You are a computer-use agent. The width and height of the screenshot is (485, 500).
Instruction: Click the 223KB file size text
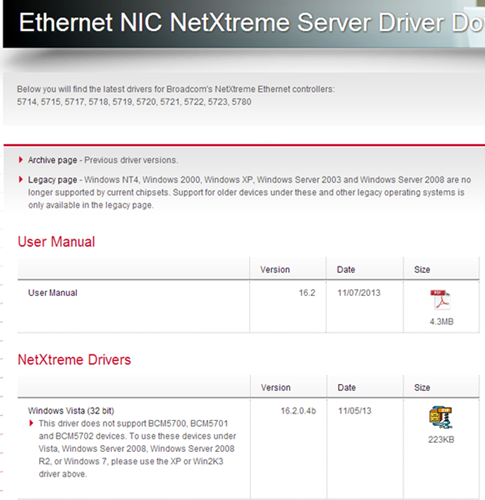[x=441, y=440]
